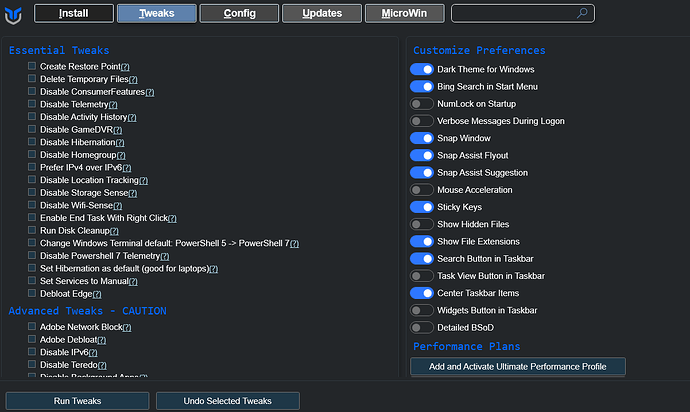690x412 pixels.
Task: Open the Install tab
Action: (x=73, y=14)
